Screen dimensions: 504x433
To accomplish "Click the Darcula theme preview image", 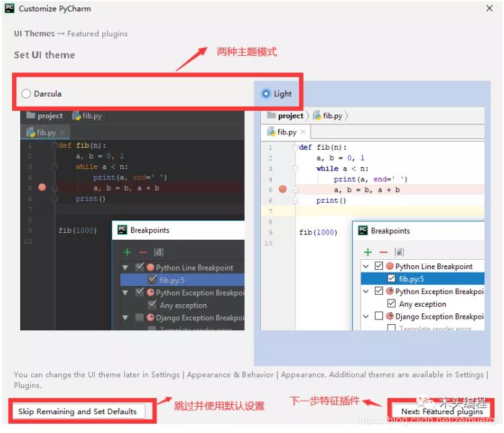I will 132,220.
